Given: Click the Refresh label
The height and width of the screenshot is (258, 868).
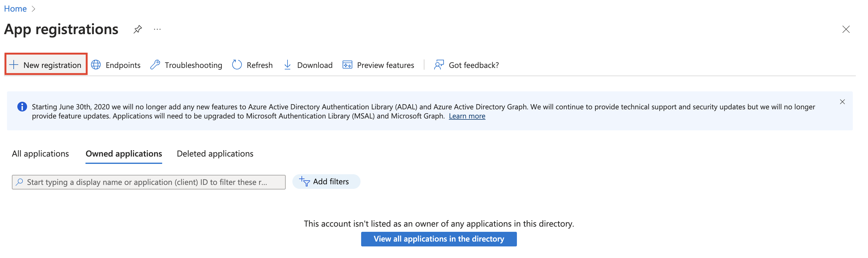Looking at the screenshot, I should tap(260, 65).
